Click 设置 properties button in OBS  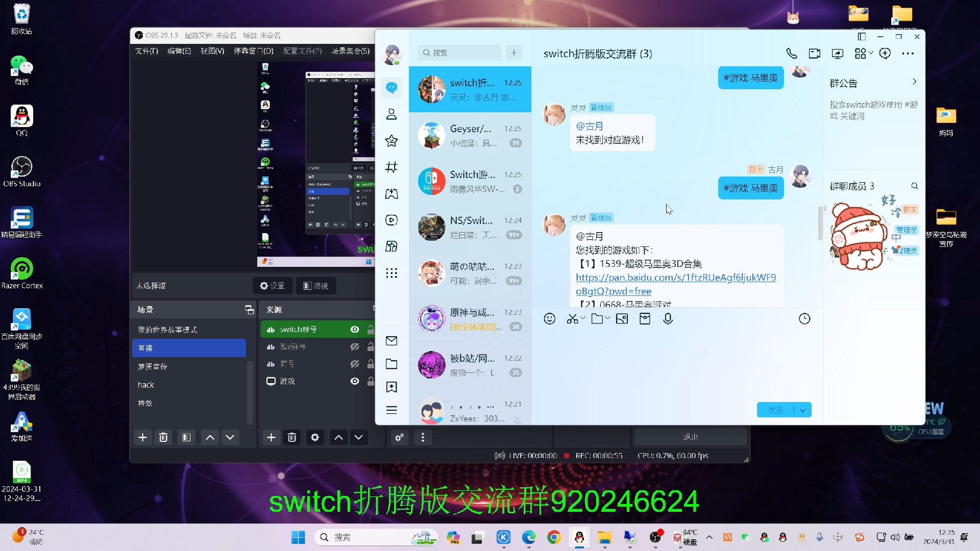tap(273, 286)
